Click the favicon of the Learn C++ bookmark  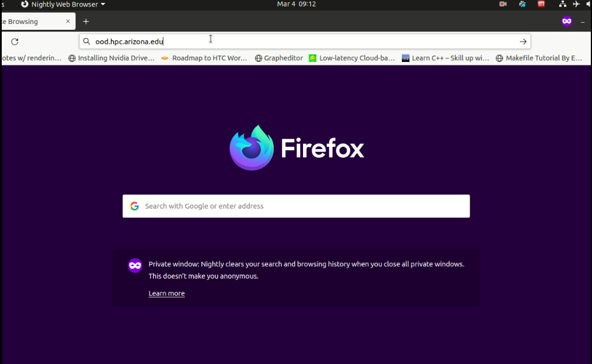pos(405,58)
